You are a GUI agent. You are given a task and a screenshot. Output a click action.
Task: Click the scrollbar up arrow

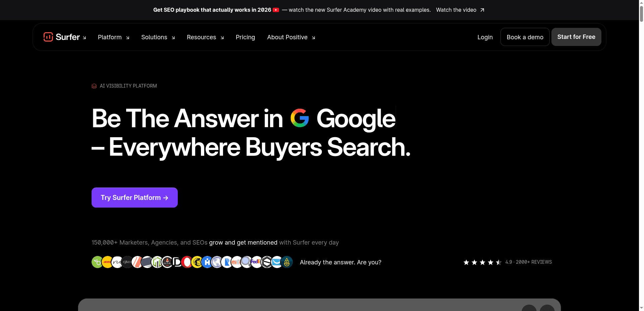(641, 2)
